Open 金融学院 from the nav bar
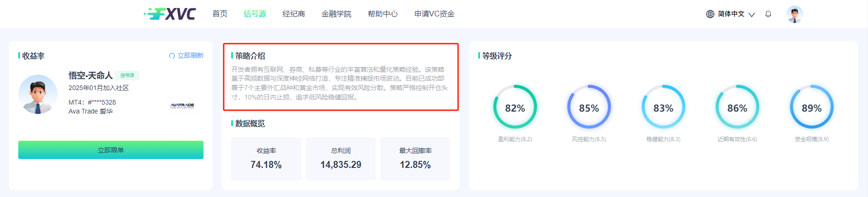 [x=336, y=14]
